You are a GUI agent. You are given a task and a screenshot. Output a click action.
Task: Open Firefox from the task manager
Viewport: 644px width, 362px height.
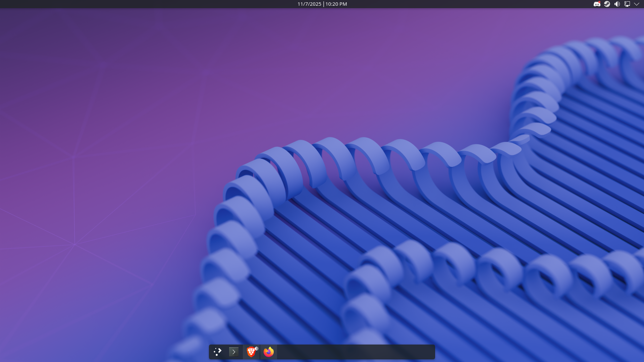tap(268, 352)
